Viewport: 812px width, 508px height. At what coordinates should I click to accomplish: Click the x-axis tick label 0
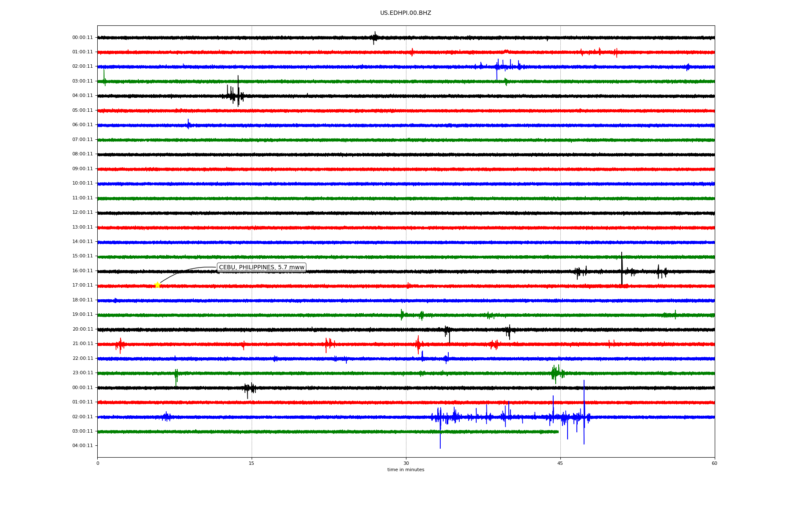pos(98,463)
